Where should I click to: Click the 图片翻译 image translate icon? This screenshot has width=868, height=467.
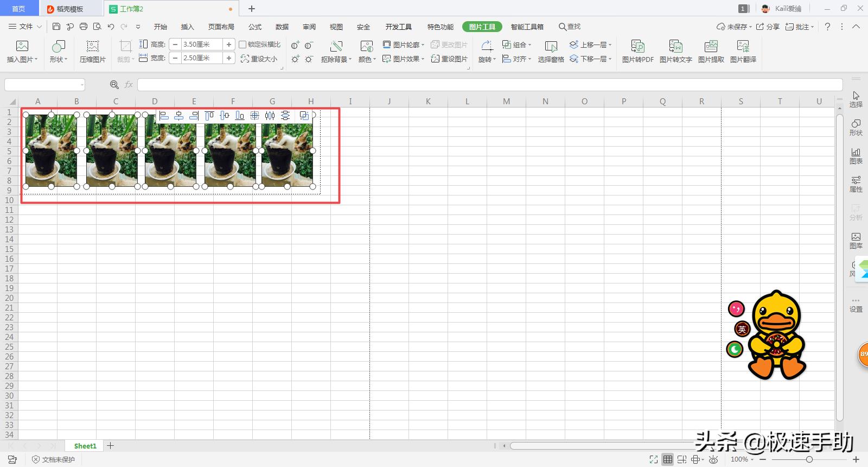[743, 51]
